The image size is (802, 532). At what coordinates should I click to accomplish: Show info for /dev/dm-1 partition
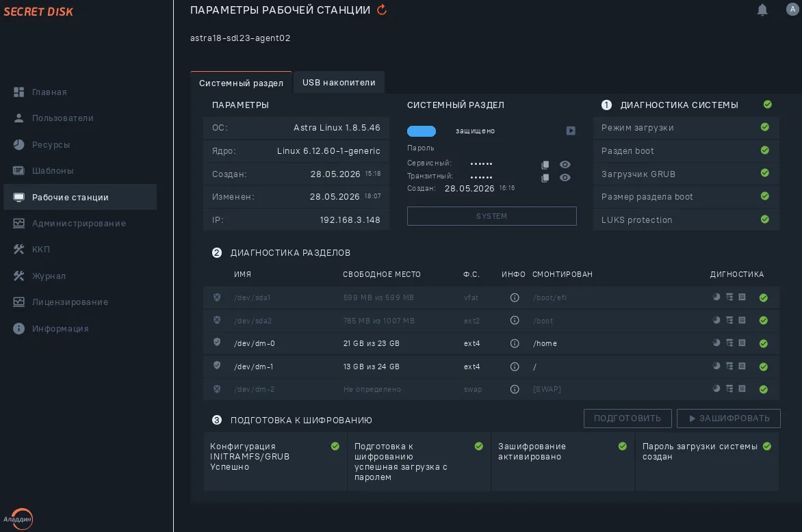515,367
